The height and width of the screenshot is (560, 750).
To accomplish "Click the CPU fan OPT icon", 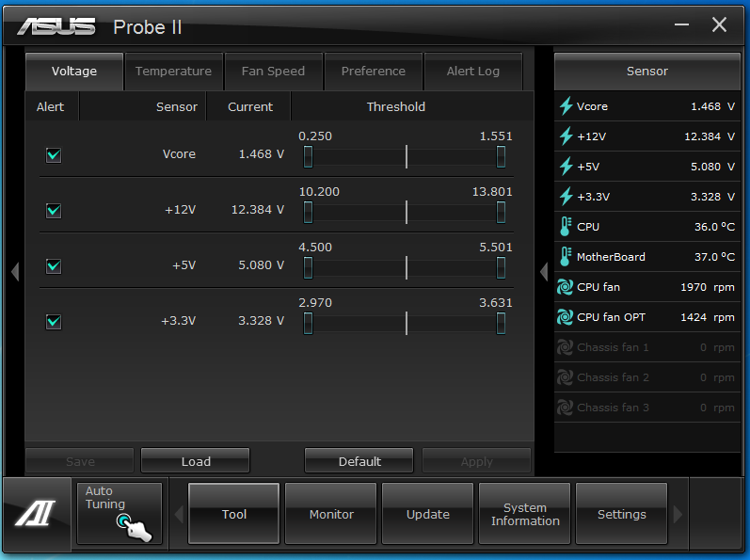I will [x=565, y=317].
